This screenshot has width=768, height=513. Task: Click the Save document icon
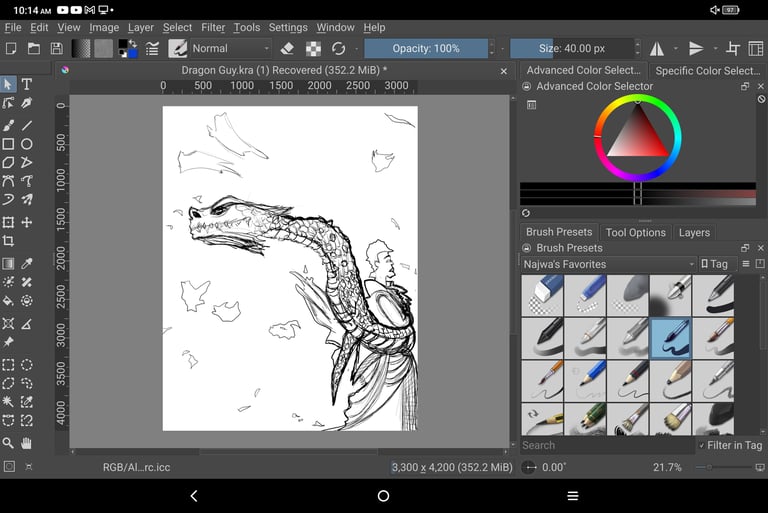tap(56, 48)
